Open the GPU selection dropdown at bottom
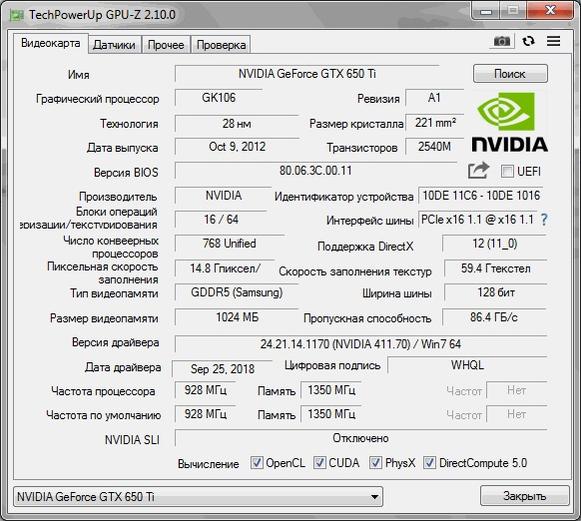 click(198, 497)
